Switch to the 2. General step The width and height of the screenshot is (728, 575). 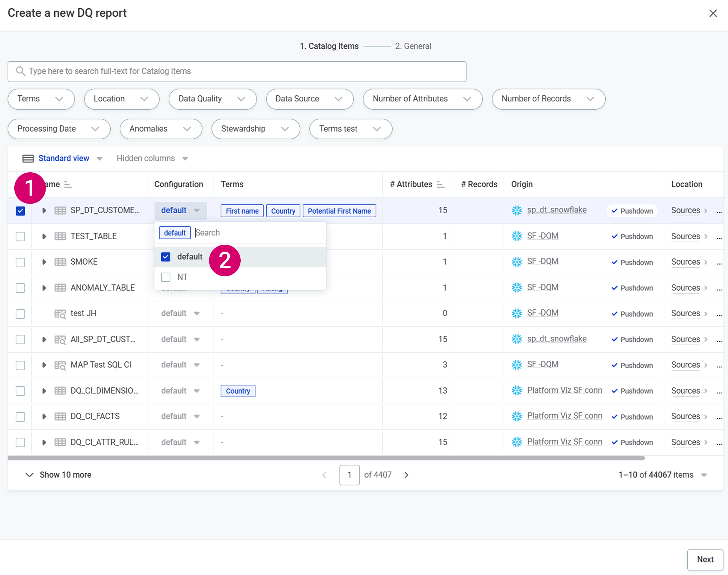[413, 46]
